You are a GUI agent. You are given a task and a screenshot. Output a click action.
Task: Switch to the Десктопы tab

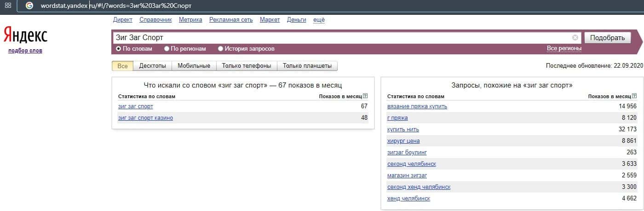[x=153, y=66]
